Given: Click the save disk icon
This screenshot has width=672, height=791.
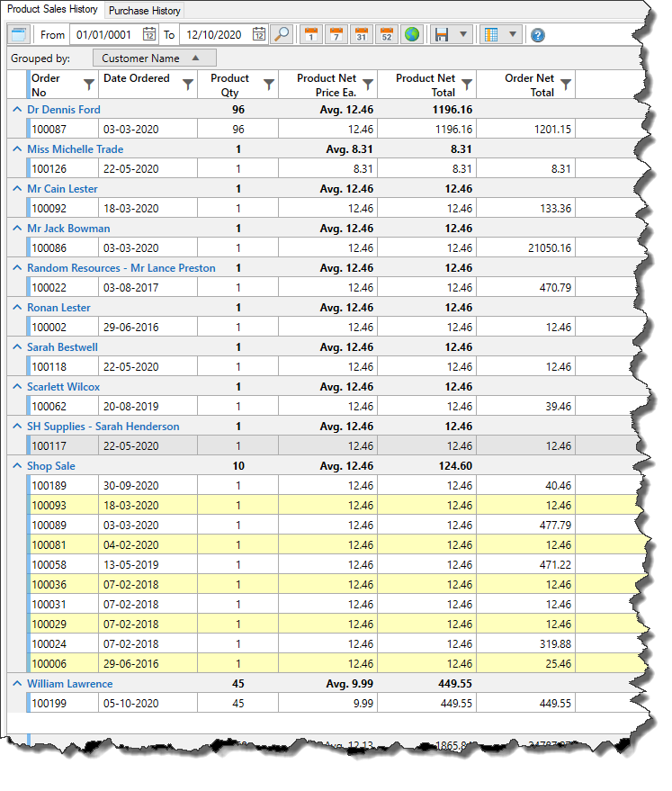Looking at the screenshot, I should 442,34.
